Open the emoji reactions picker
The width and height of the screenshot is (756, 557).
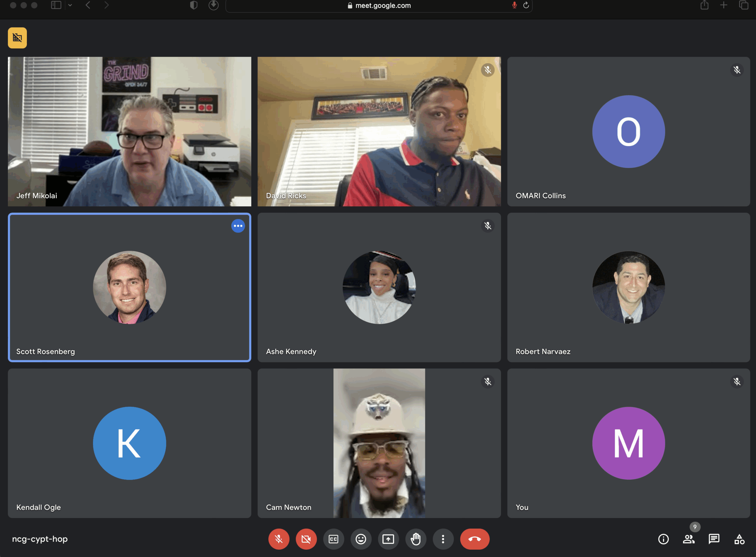pyautogui.click(x=361, y=539)
